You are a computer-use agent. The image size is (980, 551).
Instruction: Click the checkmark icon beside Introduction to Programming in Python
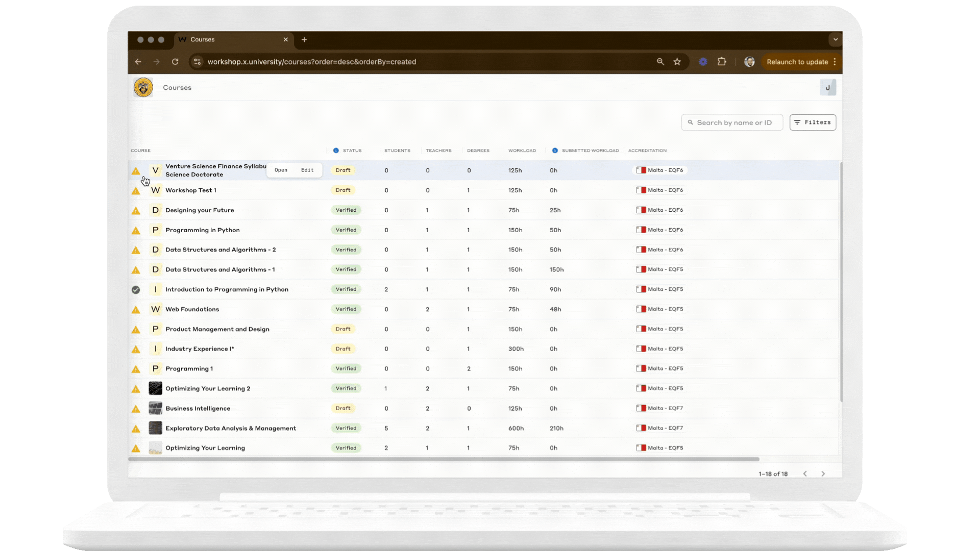[x=136, y=289]
